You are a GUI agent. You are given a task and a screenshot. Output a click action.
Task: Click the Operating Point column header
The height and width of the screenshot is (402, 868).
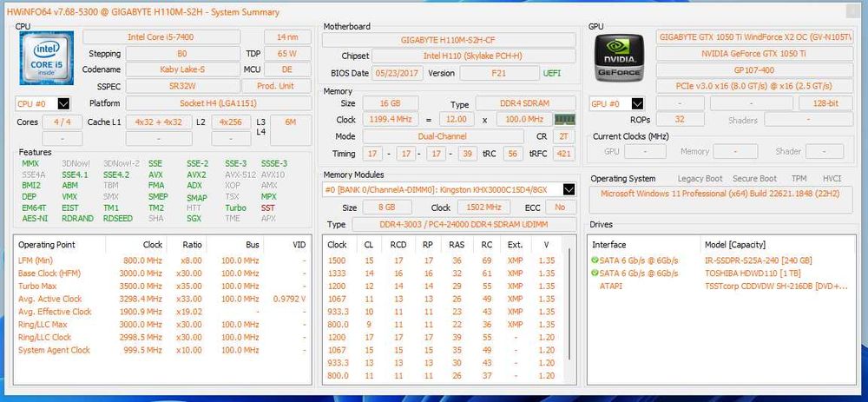(47, 245)
